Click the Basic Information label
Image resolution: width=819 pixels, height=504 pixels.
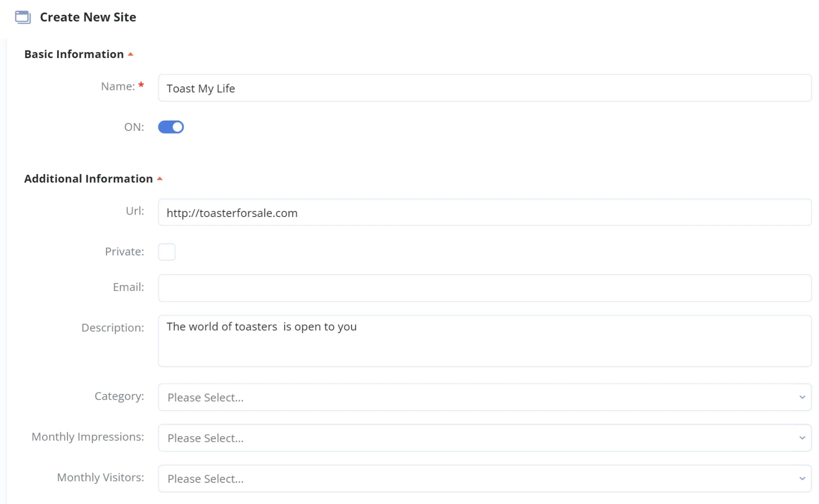[73, 54]
